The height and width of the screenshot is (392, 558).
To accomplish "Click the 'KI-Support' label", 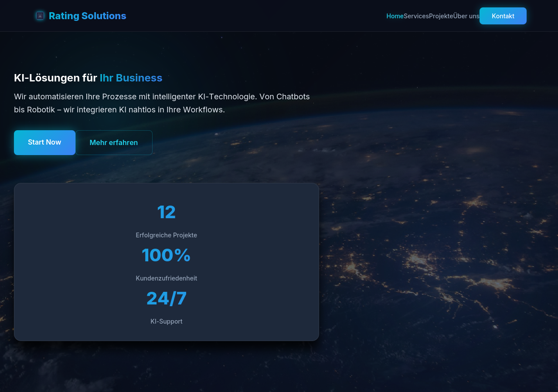I will [167, 321].
